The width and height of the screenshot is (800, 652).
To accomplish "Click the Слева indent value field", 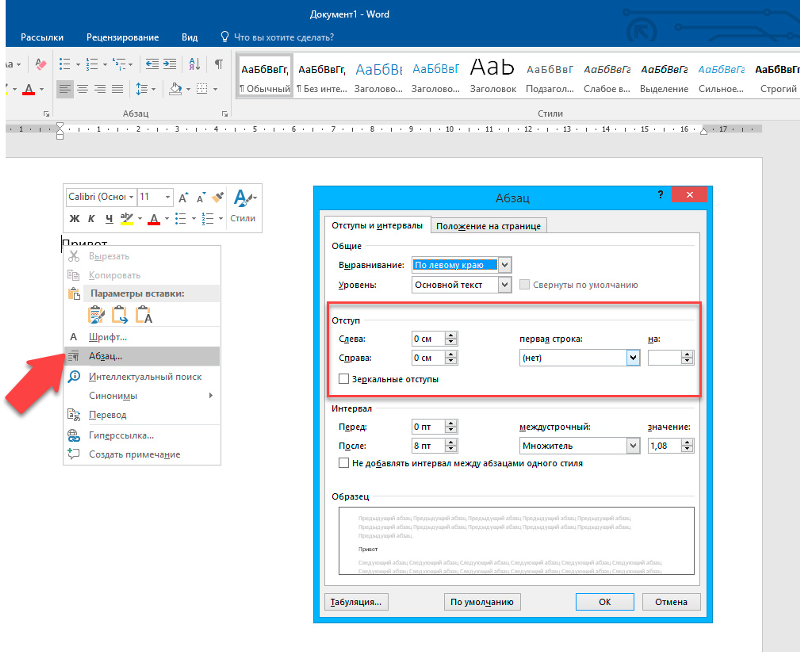I will tap(428, 339).
